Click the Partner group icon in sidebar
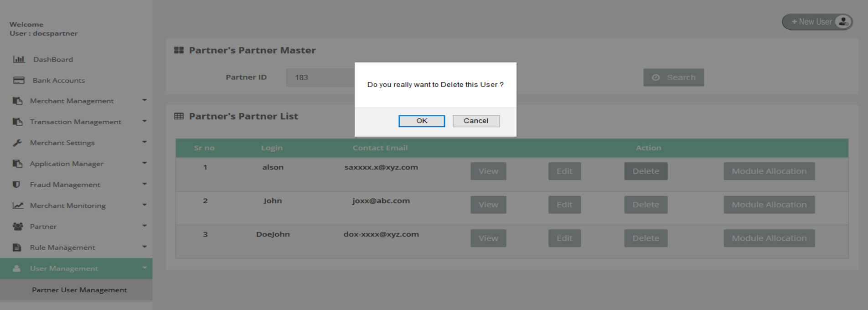This screenshot has width=868, height=310. pyautogui.click(x=18, y=227)
